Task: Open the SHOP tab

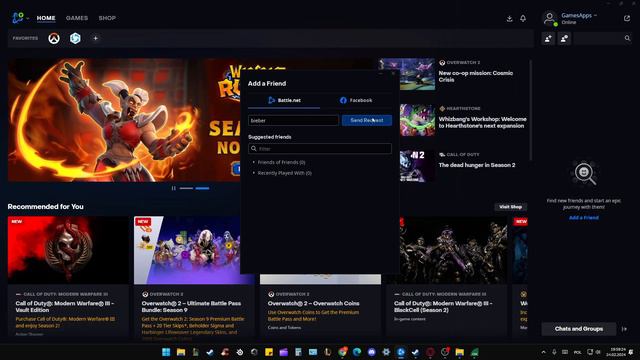Action: tap(107, 18)
